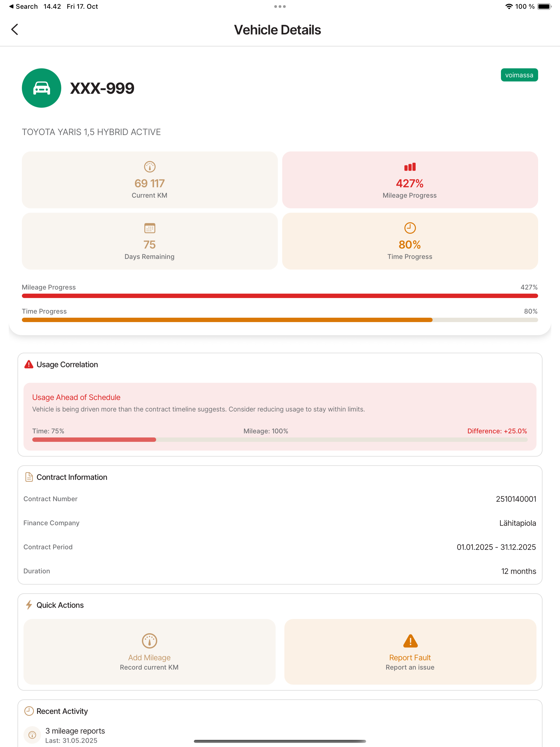Tap the Mileage: 100% label
This screenshot has width=560, height=747.
[x=266, y=431]
